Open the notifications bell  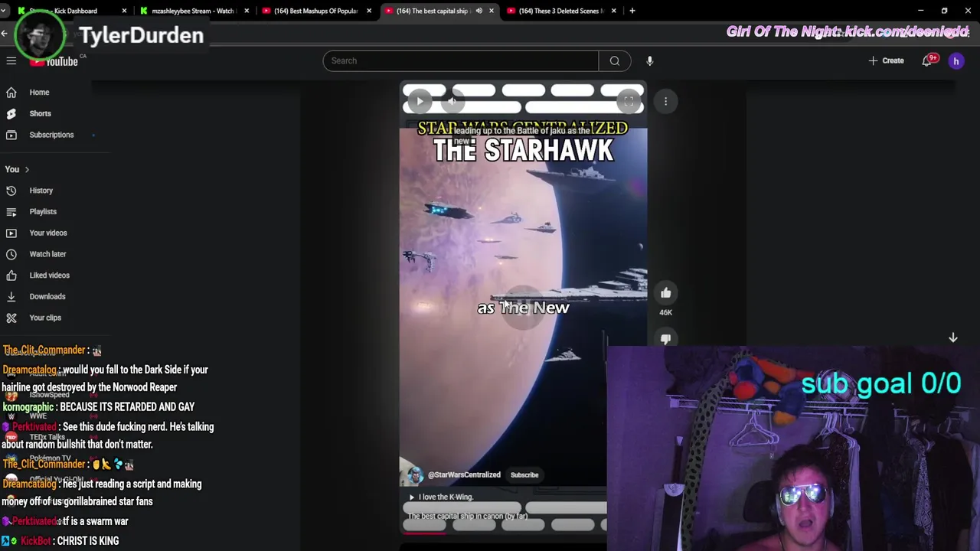(927, 60)
